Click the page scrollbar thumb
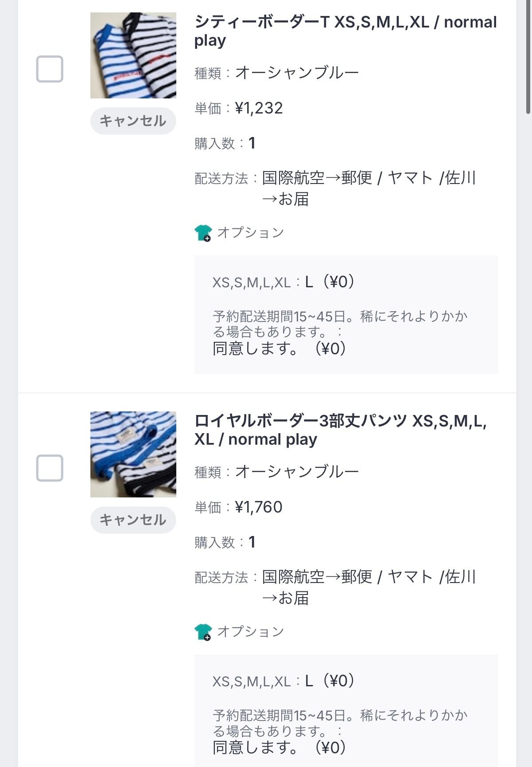This screenshot has height=767, width=532. click(x=528, y=55)
